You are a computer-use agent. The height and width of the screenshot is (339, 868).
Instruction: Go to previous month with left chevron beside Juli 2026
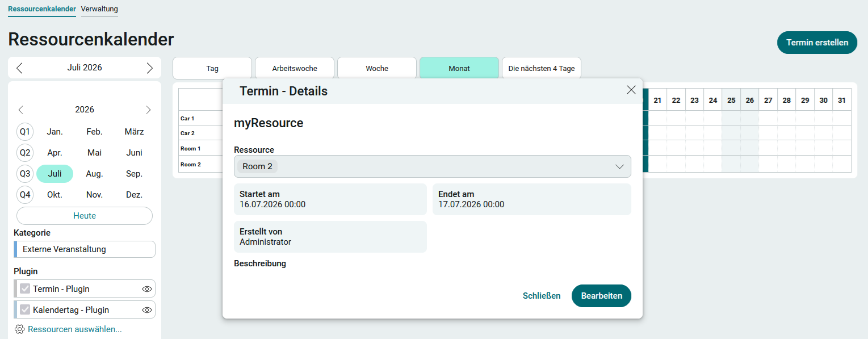(19, 68)
